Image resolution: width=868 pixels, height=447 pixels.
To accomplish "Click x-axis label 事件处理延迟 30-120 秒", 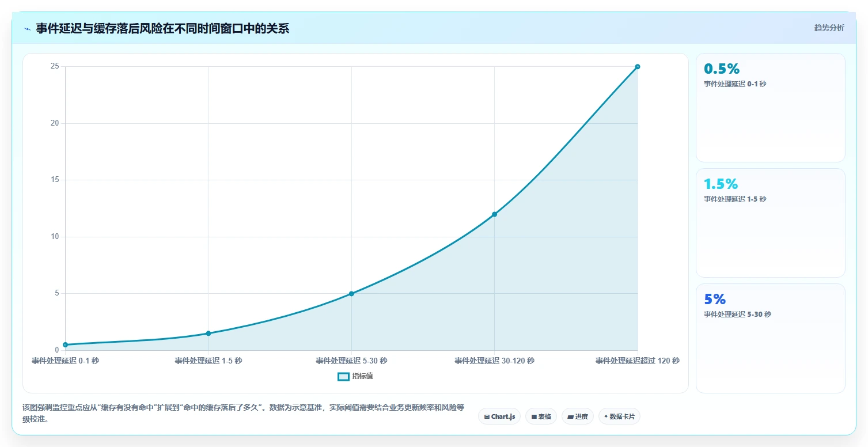I will (494, 361).
